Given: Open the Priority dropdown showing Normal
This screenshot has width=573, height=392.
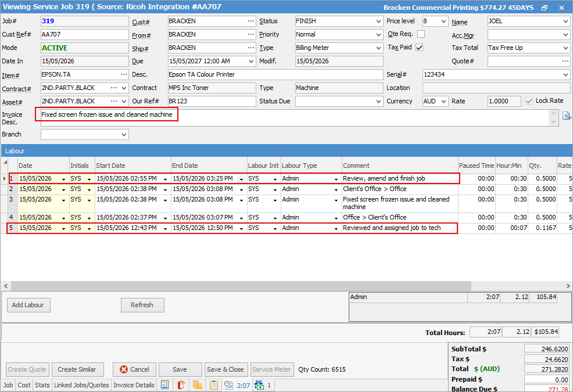Looking at the screenshot, I should (378, 34).
